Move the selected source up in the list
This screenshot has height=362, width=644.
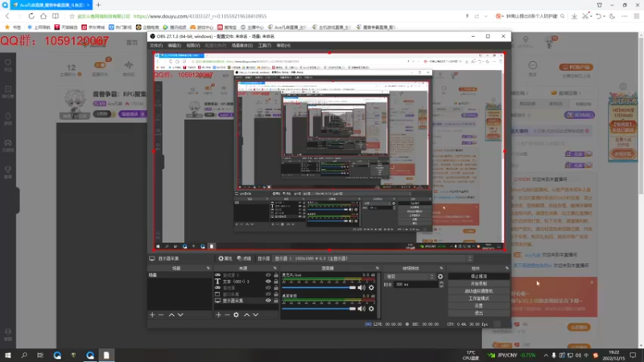(x=247, y=315)
